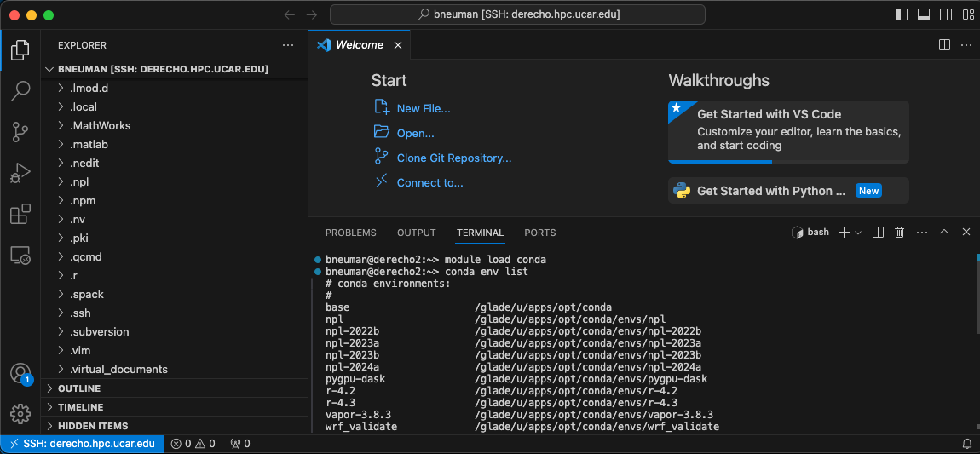
Task: Open the Manage gear icon
Action: (x=20, y=413)
